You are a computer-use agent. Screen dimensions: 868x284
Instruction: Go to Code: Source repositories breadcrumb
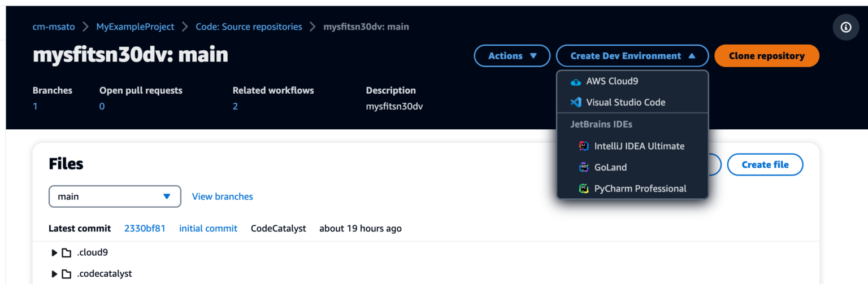click(249, 27)
